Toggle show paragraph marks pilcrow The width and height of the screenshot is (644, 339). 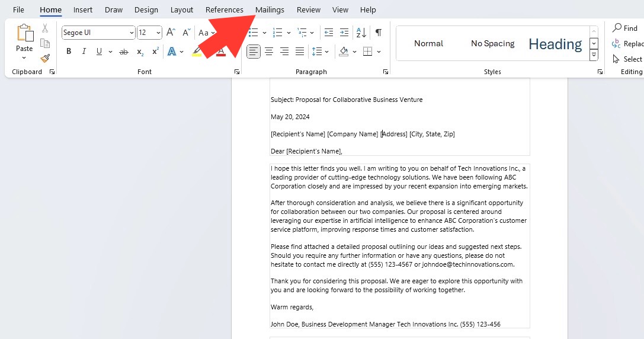pyautogui.click(x=379, y=32)
